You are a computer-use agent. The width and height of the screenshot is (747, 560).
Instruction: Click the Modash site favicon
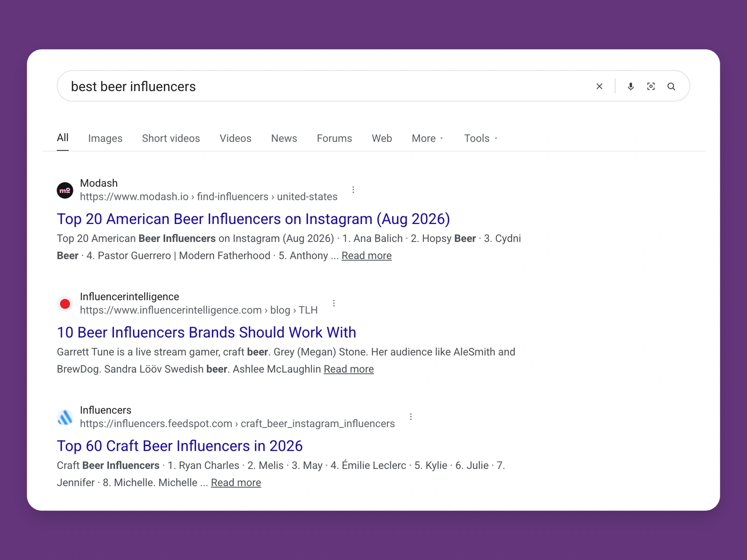65,190
